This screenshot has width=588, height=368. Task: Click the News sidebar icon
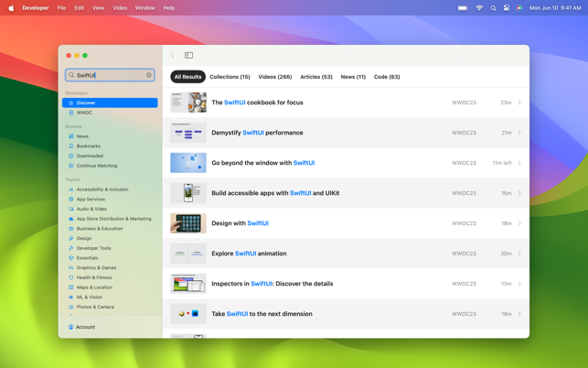pyautogui.click(x=71, y=136)
